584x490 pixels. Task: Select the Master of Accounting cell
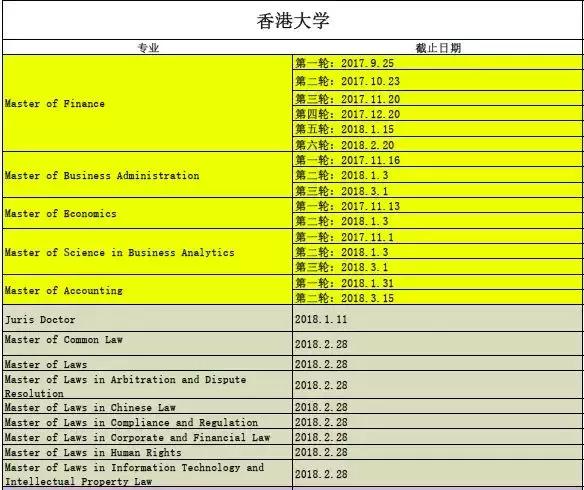(148, 290)
